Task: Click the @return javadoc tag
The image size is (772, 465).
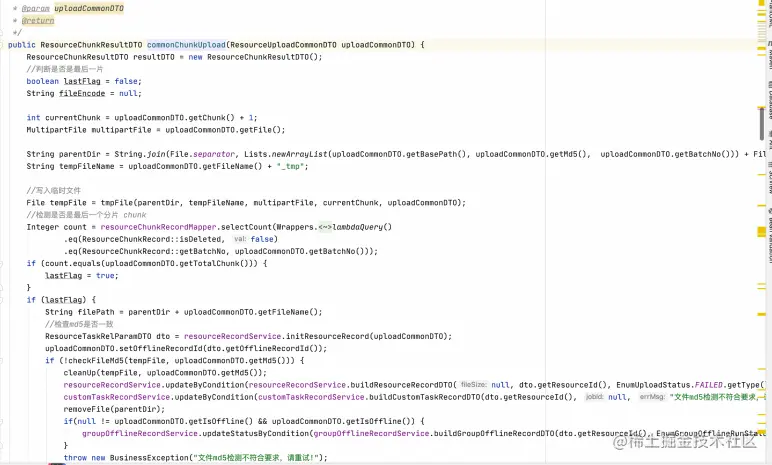Action: click(x=38, y=21)
